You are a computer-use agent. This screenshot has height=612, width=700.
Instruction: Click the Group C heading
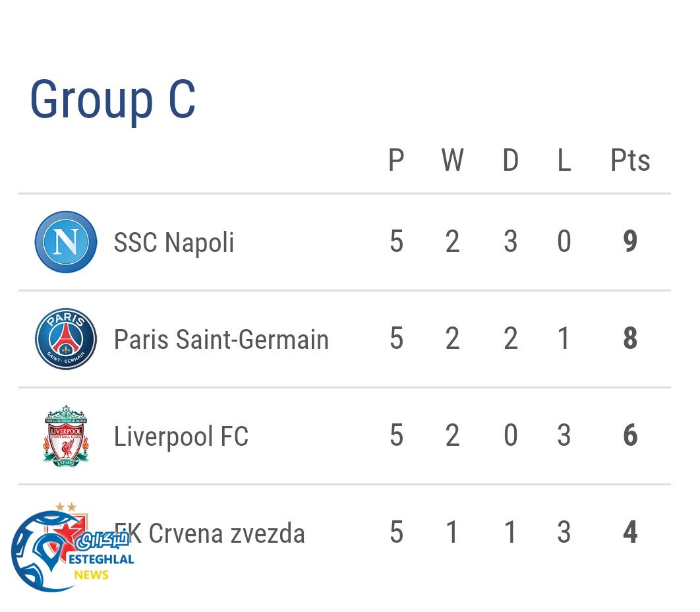tap(113, 100)
